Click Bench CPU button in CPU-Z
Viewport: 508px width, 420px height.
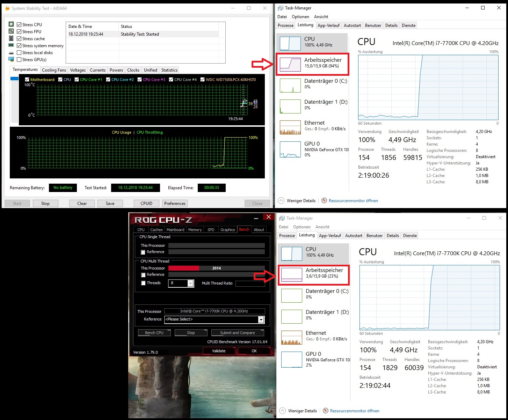154,333
